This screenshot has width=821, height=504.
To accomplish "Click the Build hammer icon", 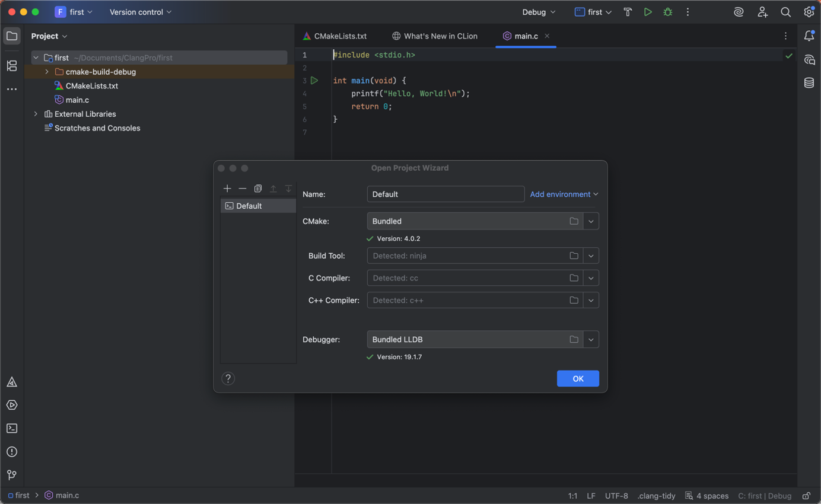I will coord(628,12).
